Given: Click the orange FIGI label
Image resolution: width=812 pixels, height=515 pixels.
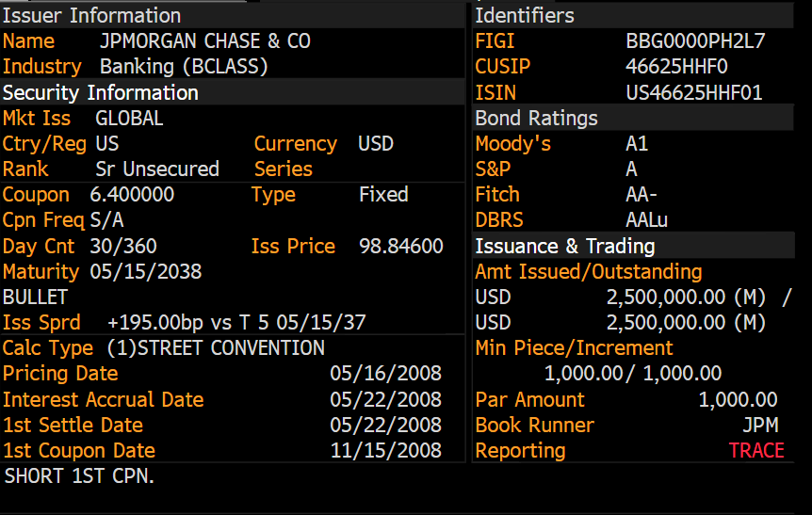Looking at the screenshot, I should (495, 40).
